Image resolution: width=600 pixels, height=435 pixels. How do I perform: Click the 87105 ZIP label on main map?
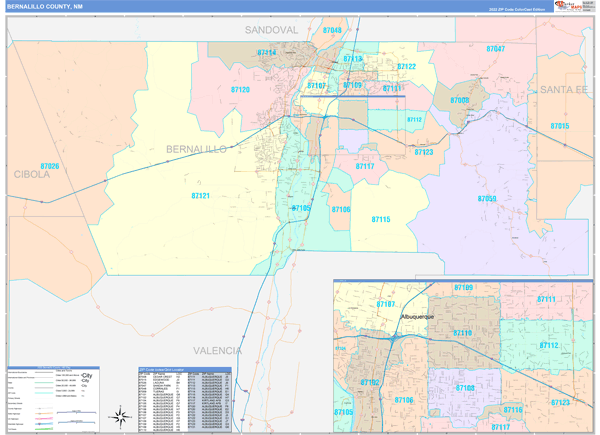click(301, 208)
